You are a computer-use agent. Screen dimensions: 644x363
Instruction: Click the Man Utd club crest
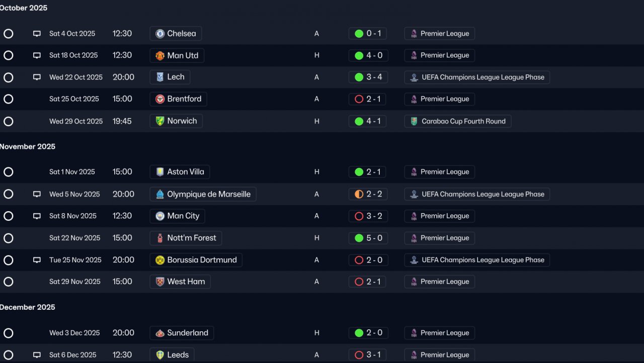click(x=160, y=56)
